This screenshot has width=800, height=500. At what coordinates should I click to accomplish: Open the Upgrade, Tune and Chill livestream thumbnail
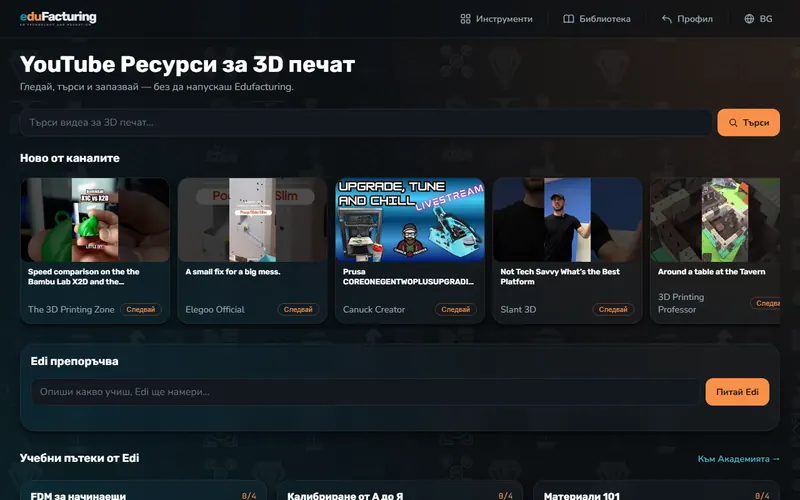click(410, 220)
